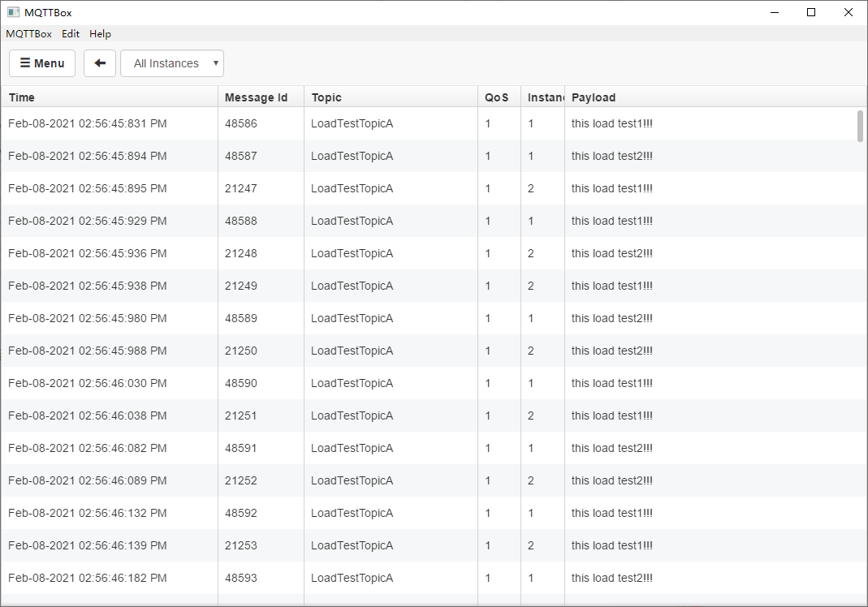Screen dimensions: 868x607
Task: Select message id 48593
Action: coord(241,578)
